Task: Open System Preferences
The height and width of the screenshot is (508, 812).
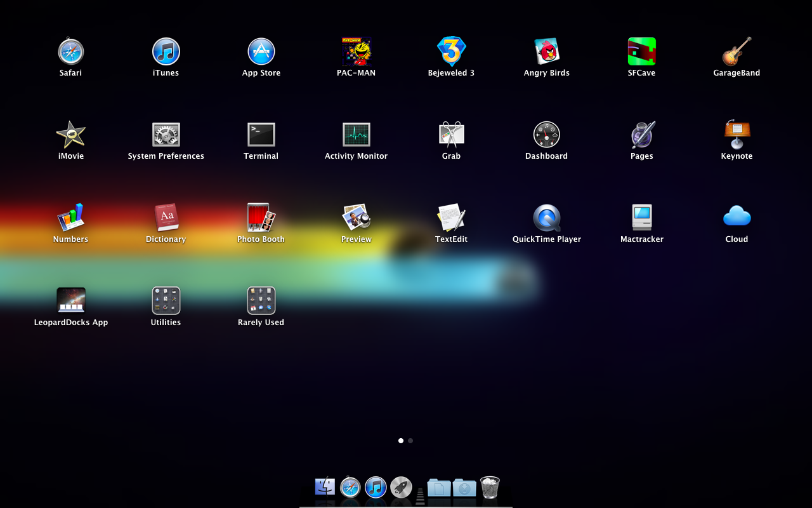Action: point(166,135)
